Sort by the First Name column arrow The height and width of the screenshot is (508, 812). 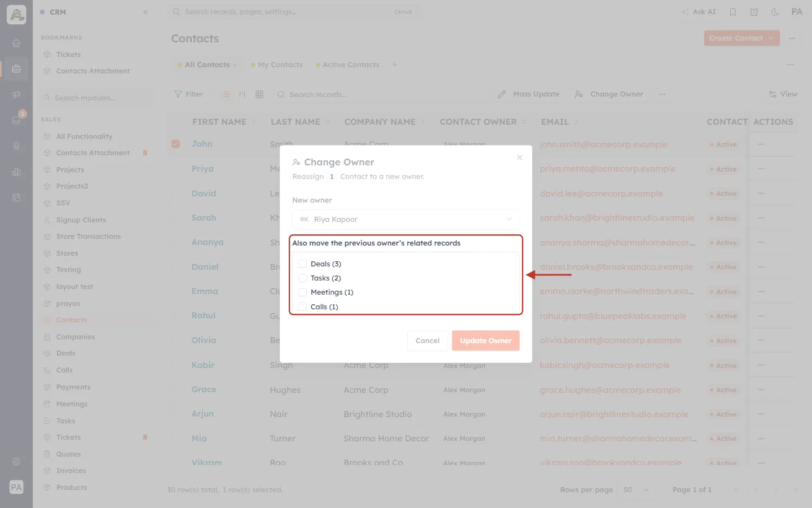click(254, 122)
